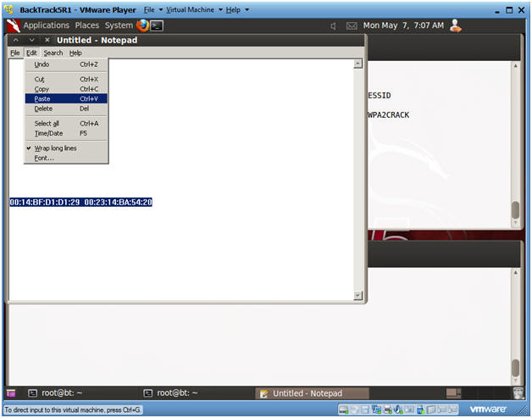Open Notepad Help menu
Viewport: 532px width, 418px height.
click(x=75, y=53)
